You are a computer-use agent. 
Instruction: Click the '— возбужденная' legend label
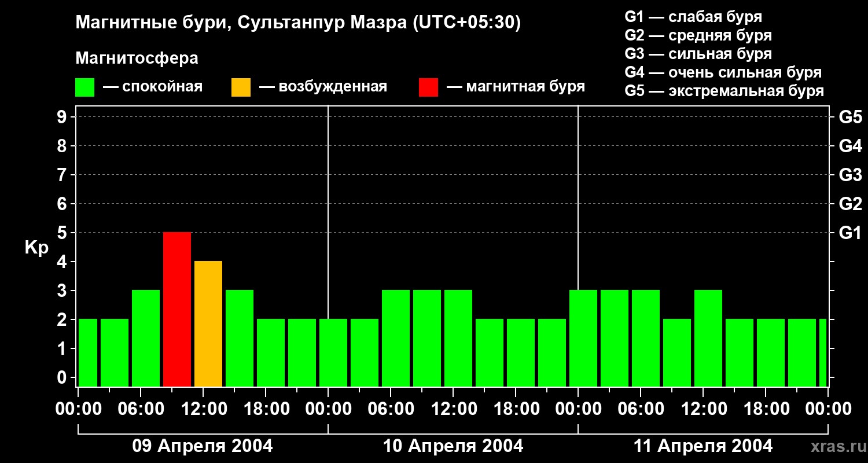323,87
